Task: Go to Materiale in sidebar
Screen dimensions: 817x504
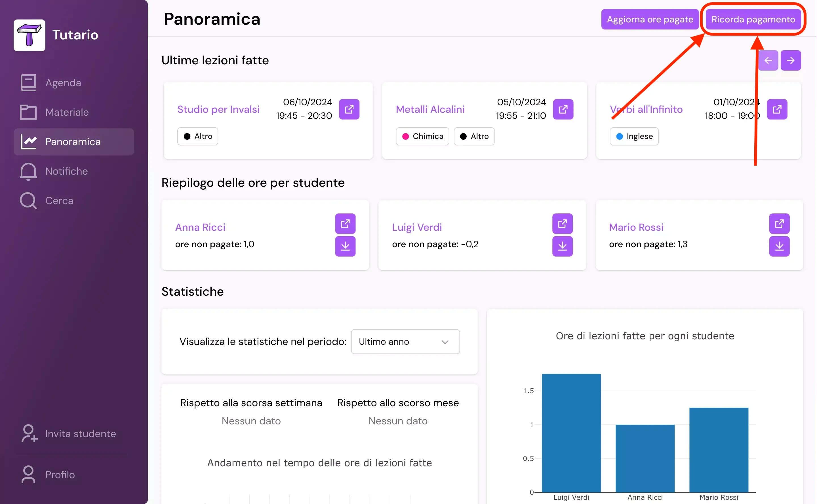Action: tap(67, 112)
